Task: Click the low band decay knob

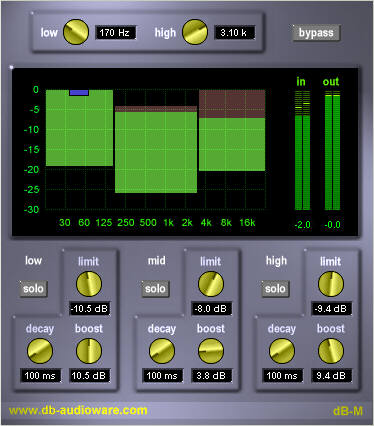Action: pyautogui.click(x=40, y=351)
